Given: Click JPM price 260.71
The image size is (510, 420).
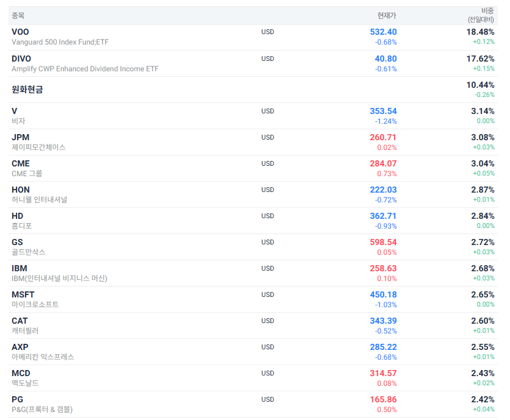Looking at the screenshot, I should click(383, 137).
